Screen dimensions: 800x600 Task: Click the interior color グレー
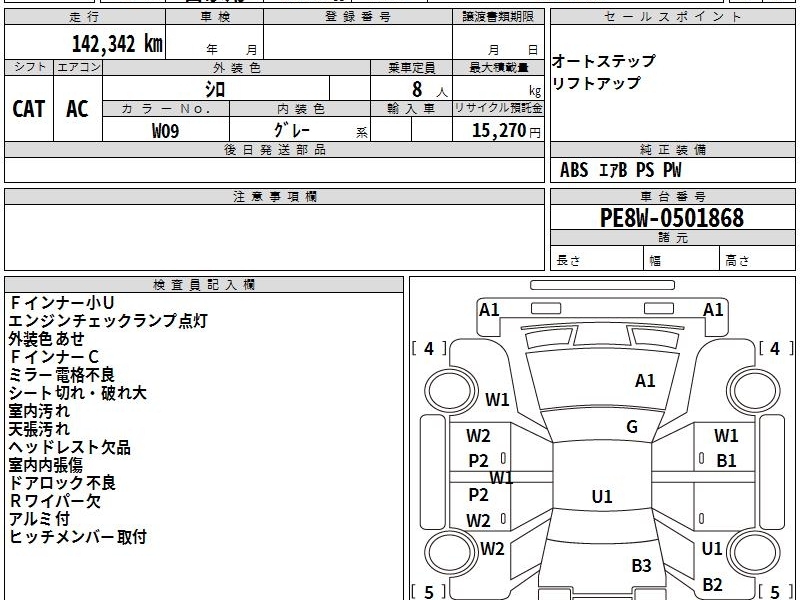coord(292,130)
